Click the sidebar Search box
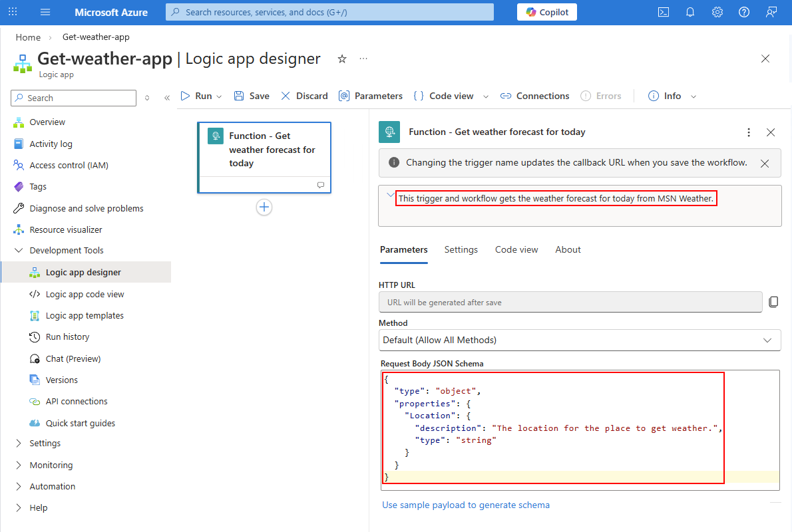 (x=73, y=98)
